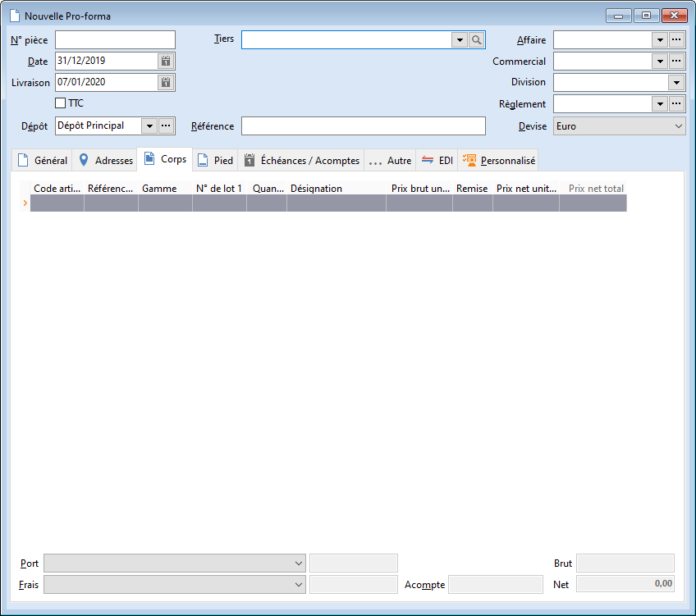Viewport: 696px width, 616px height.
Task: Click the Affaire ellipsis browse button
Action: click(676, 39)
